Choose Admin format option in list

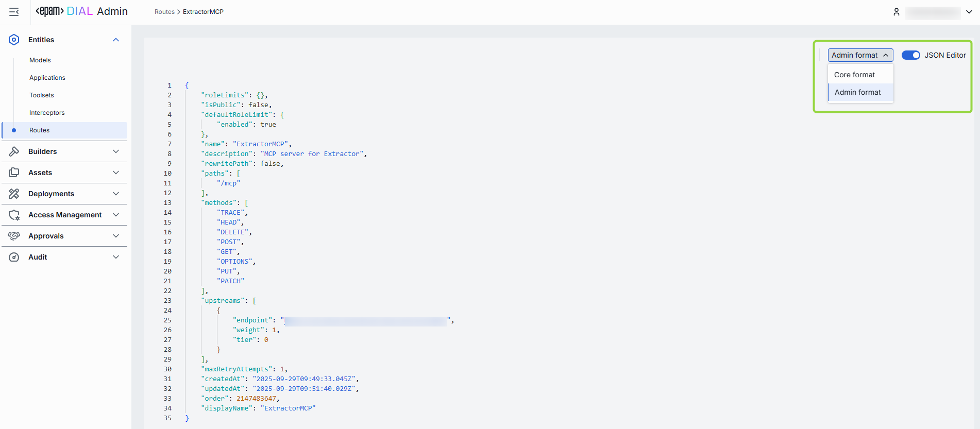coord(857,92)
